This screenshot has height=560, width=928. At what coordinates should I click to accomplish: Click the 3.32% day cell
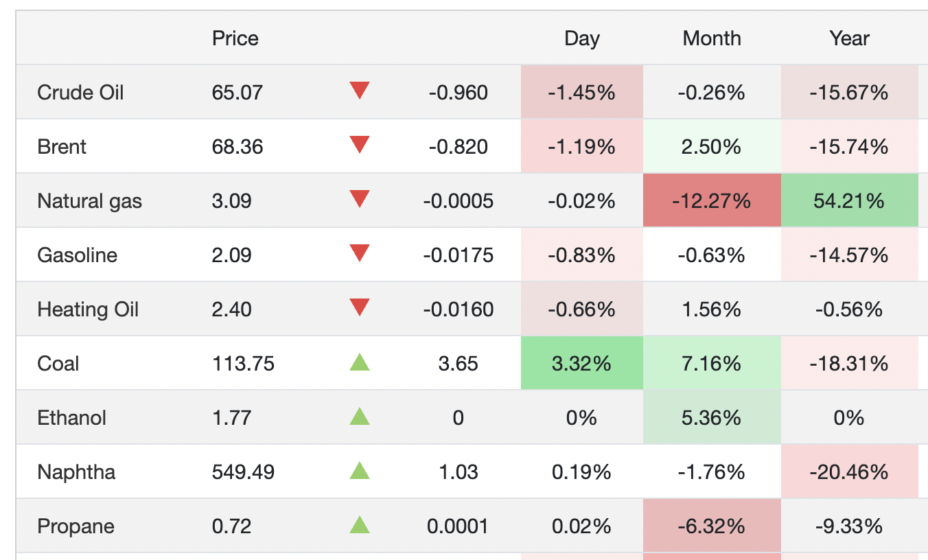(581, 363)
